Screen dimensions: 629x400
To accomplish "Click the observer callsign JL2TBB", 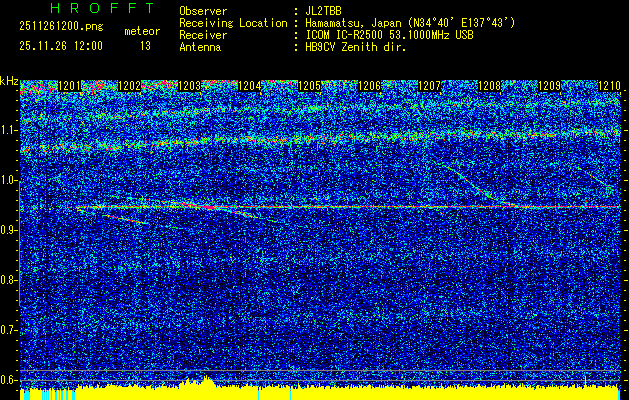I will tap(325, 12).
